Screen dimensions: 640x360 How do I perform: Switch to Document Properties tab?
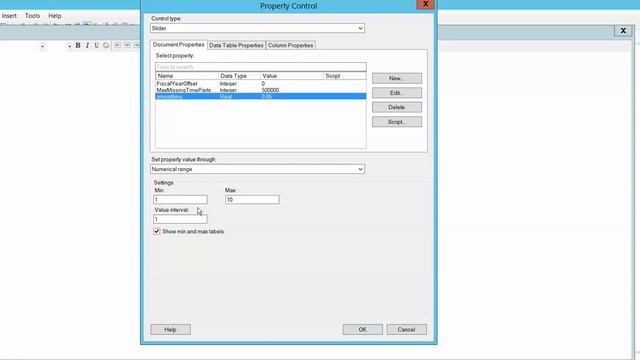tap(178, 44)
